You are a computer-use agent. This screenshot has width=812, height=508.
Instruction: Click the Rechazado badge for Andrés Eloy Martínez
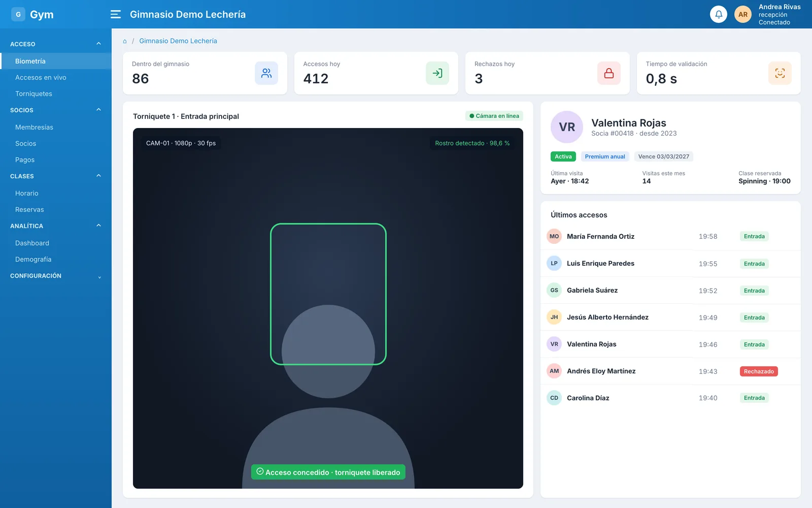point(759,371)
